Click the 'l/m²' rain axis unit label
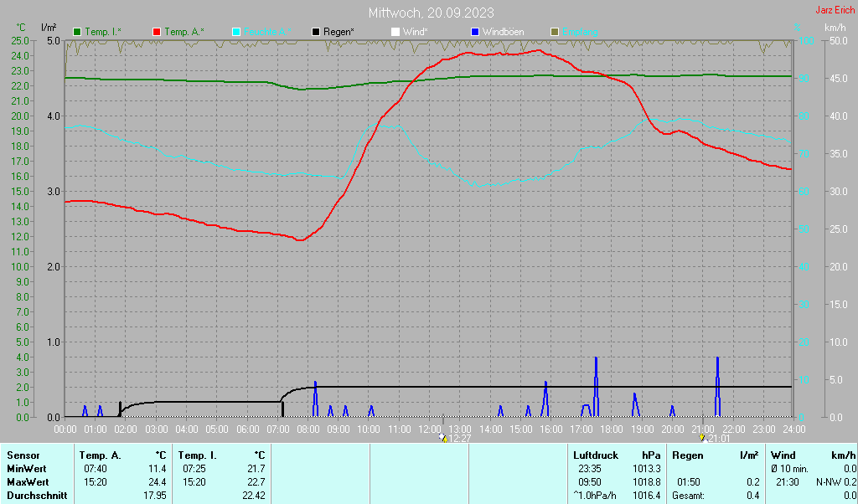 [x=49, y=28]
